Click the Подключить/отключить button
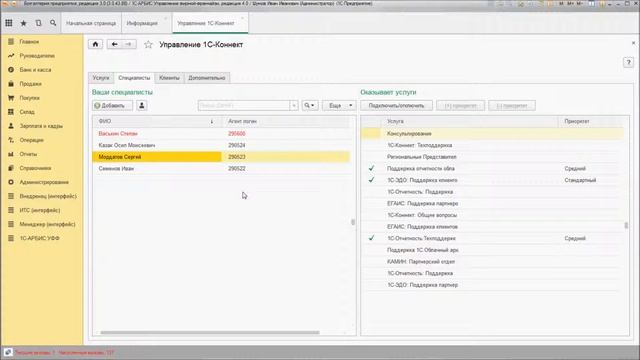 [396, 106]
